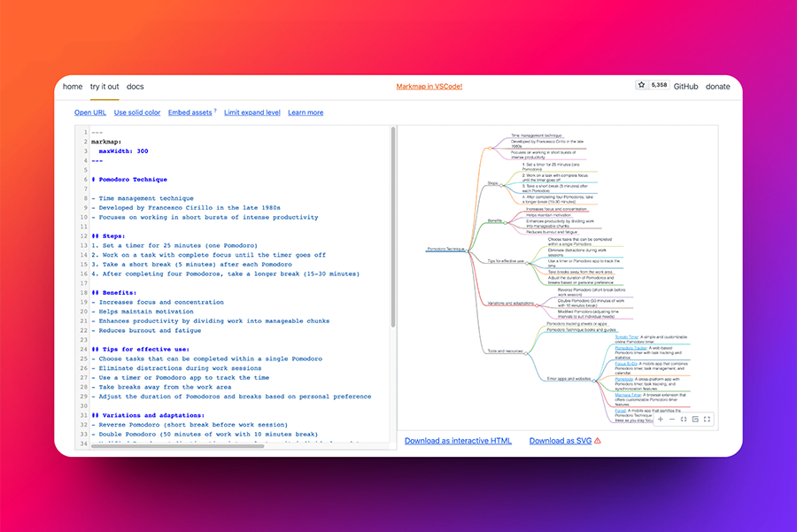Collapse the Tips for effective use node
Viewport: 797px width, 532px height.
[x=529, y=262]
